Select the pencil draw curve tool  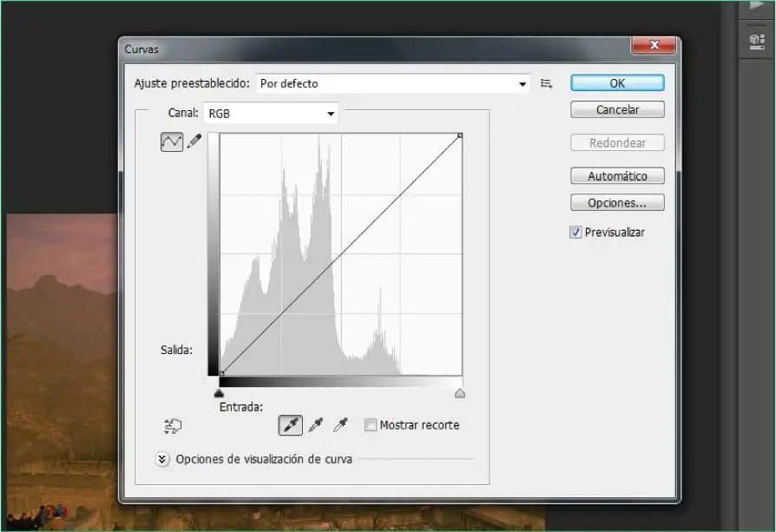click(x=194, y=141)
